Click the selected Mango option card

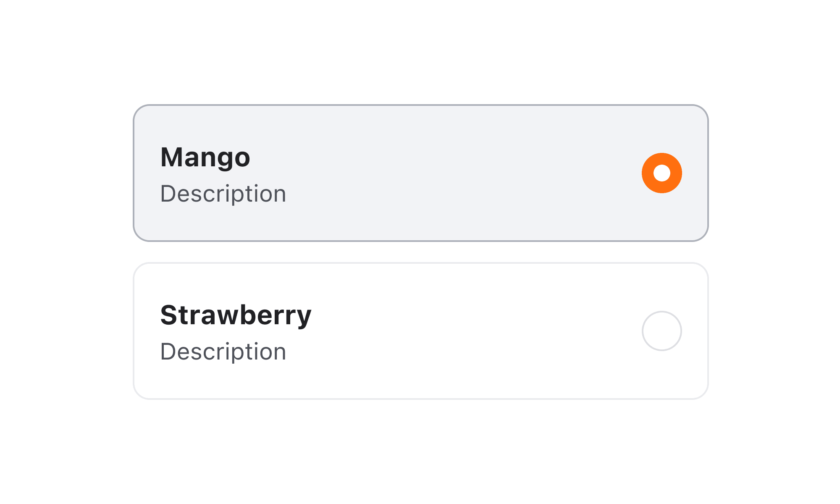pos(420,173)
